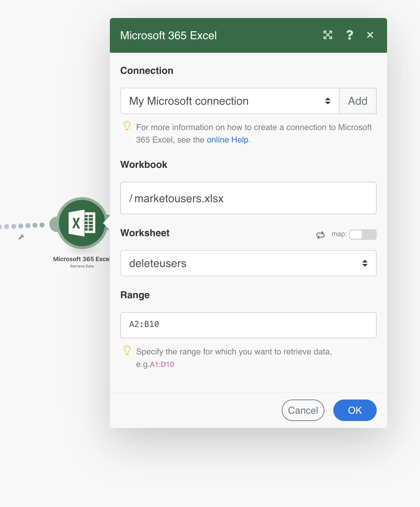Click the Range section heading
This screenshot has height=507, width=420.
point(135,295)
